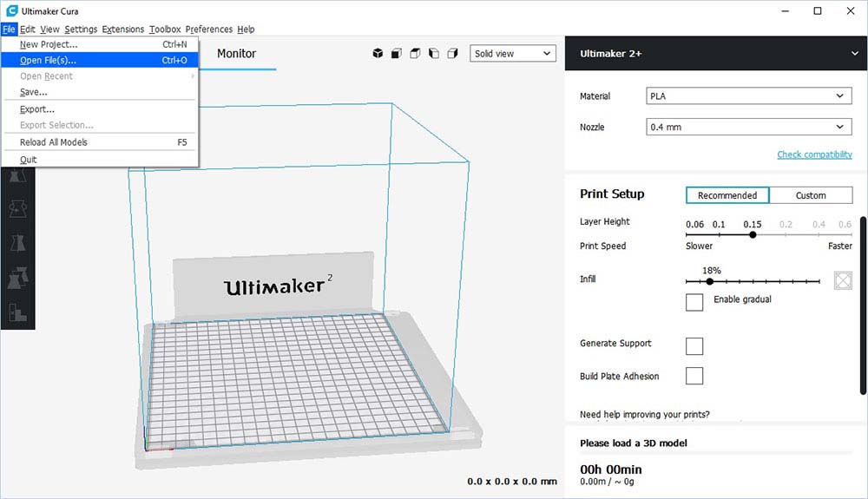The height and width of the screenshot is (499, 868).
Task: Switch camera to top view cube icon
Action: [x=415, y=54]
